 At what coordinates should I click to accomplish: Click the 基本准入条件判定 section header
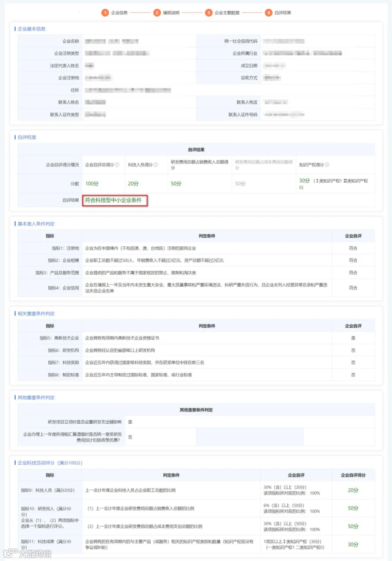[36, 224]
